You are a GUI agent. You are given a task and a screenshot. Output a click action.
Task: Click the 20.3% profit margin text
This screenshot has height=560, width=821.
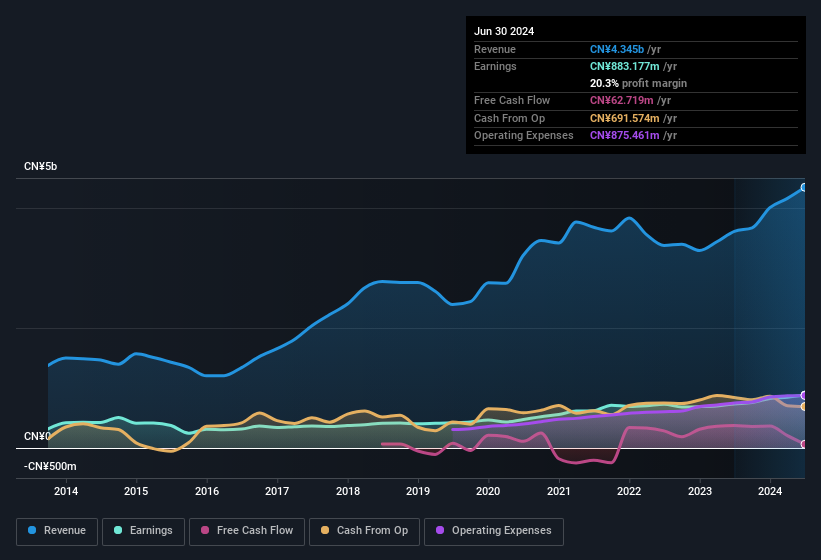(638, 83)
